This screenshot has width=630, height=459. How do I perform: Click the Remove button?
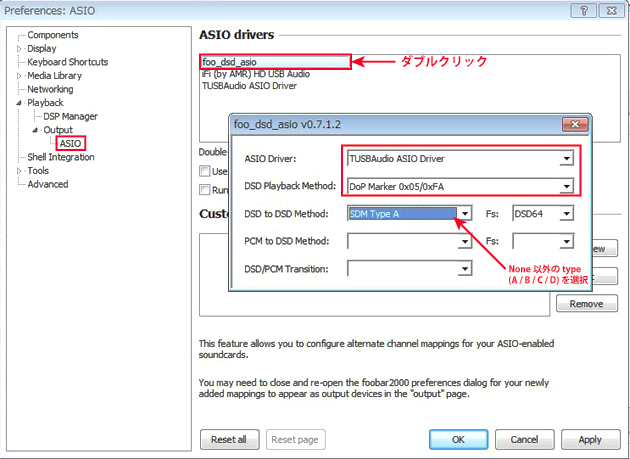click(586, 304)
